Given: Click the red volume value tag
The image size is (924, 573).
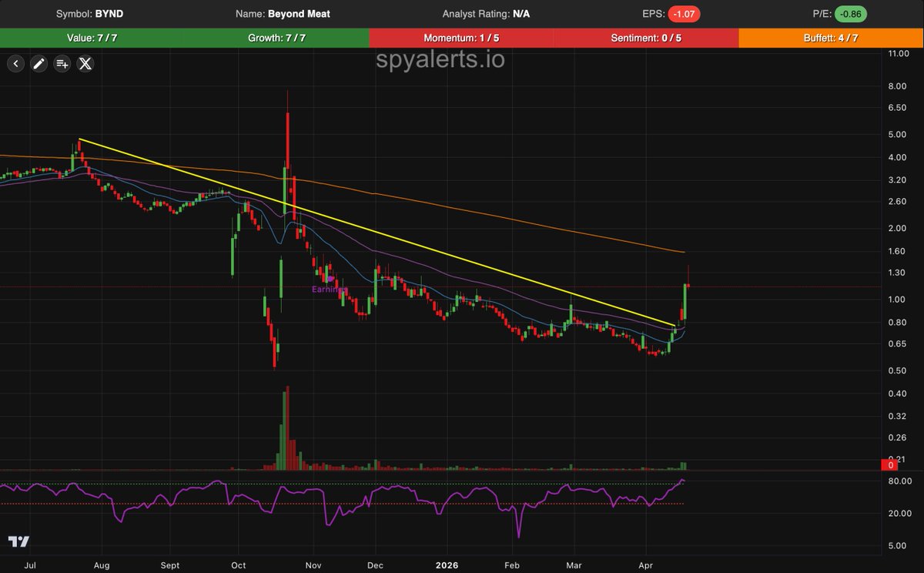Looking at the screenshot, I should (890, 465).
